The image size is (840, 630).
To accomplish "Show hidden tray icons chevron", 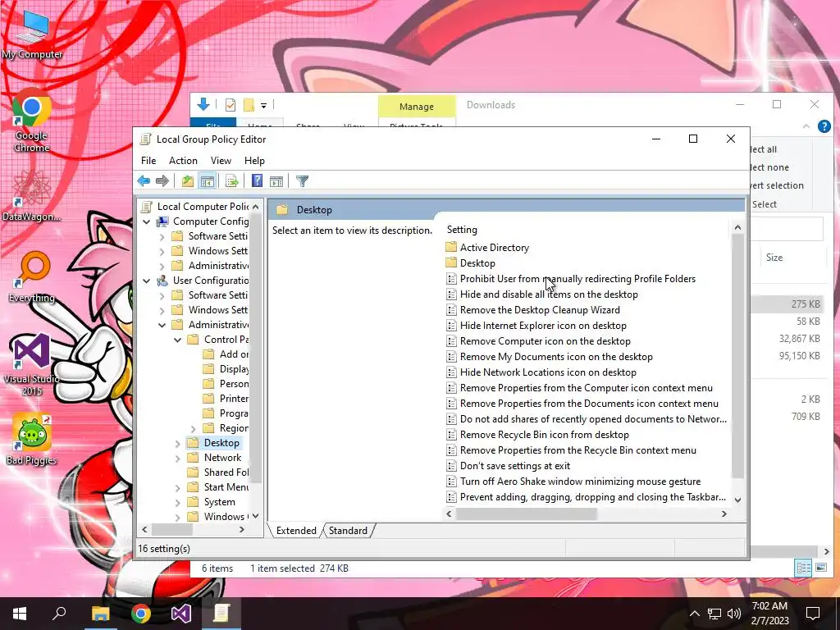I will (x=694, y=614).
